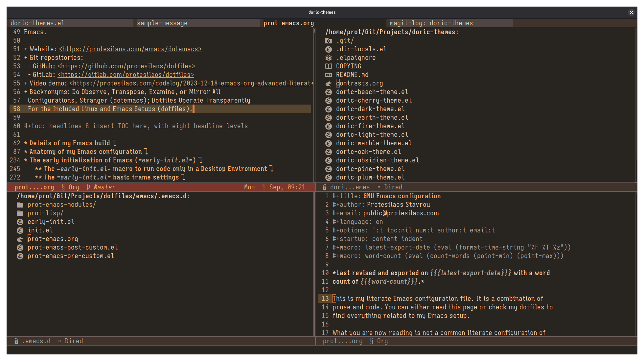Expand the 'macro to run code only' subheading
Screen dimensions: 644x361
[x=271, y=169]
